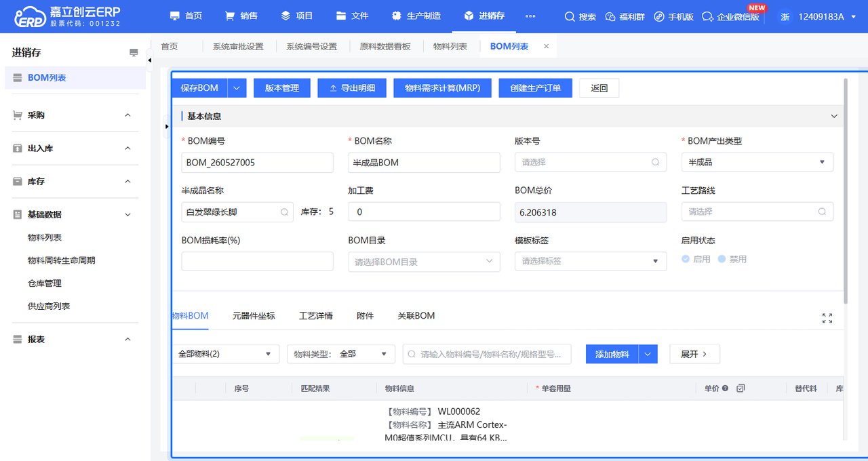Viewport: 868px width, 461px height.
Task: Open the 全部物料(2) filter dropdown
Action: (226, 354)
